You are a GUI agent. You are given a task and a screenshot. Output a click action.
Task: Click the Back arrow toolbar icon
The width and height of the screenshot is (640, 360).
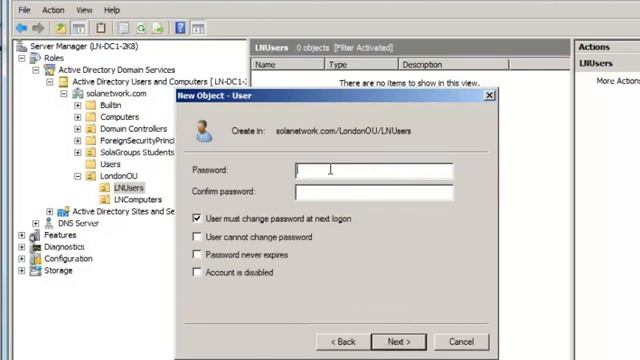coord(21,28)
